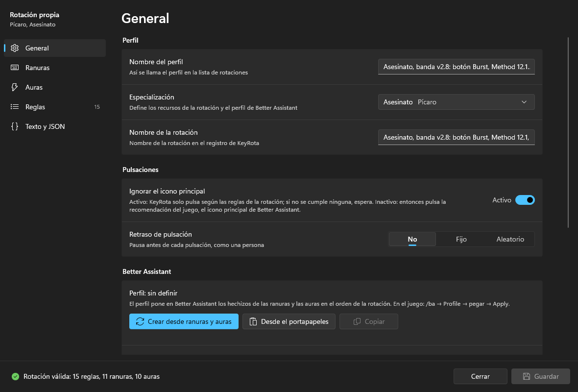Image resolution: width=578 pixels, height=392 pixels.
Task: Toggle the Ignorar el icono principal switch
Action: pyautogui.click(x=525, y=200)
